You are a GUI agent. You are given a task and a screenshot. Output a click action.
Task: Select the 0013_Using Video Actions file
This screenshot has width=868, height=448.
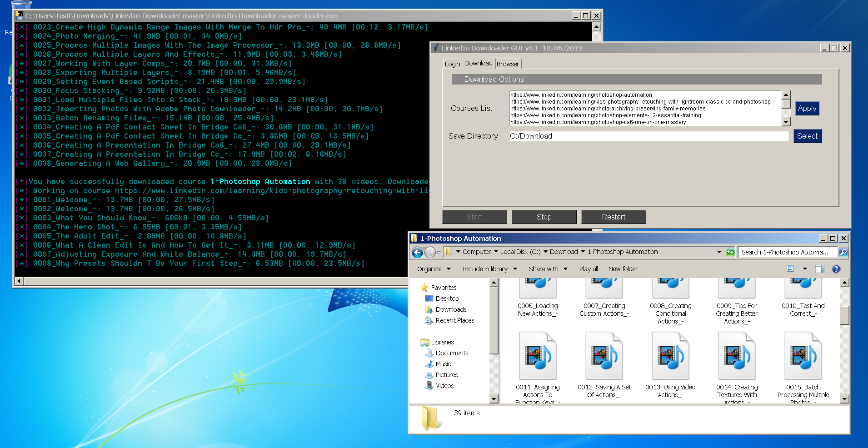(x=670, y=366)
